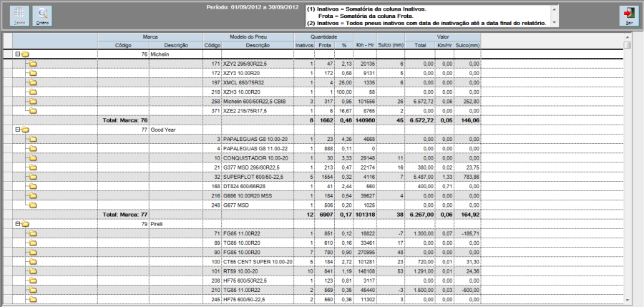Click the Sulco (mm) column header under Valor
This screenshot has height=307, width=644.
[x=467, y=45]
